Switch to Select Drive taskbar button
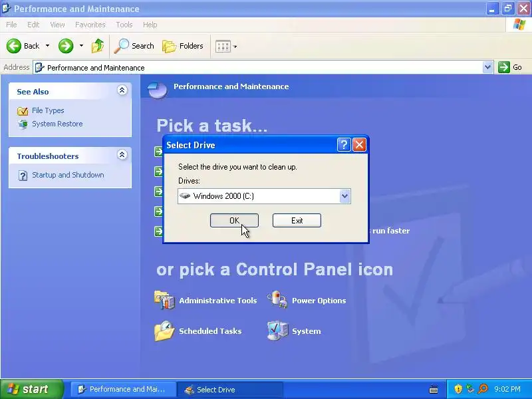This screenshot has width=532, height=399. (230, 389)
